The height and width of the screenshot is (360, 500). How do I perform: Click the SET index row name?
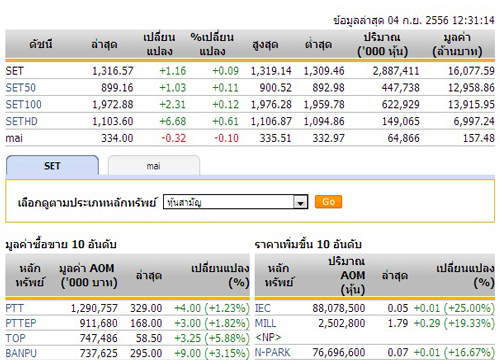coord(15,71)
